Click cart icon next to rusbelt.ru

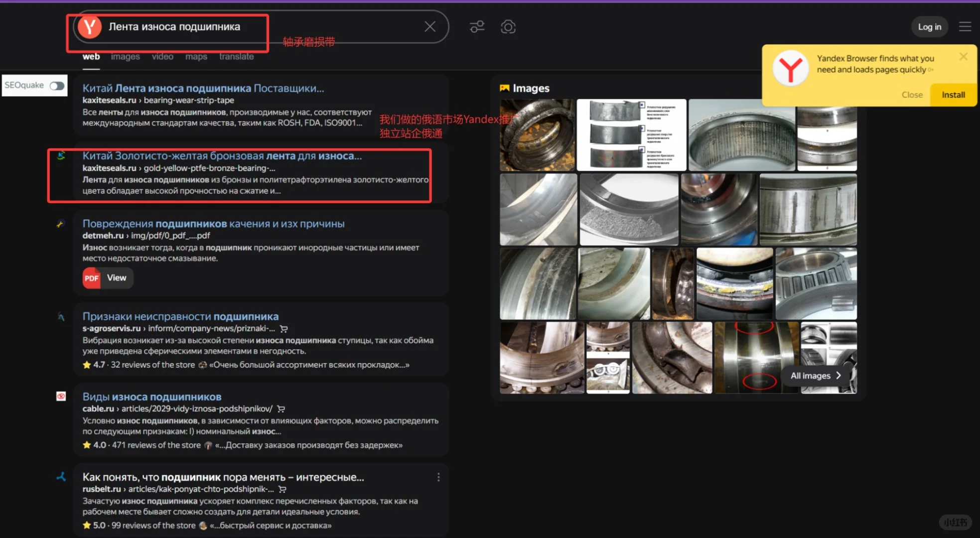(282, 489)
